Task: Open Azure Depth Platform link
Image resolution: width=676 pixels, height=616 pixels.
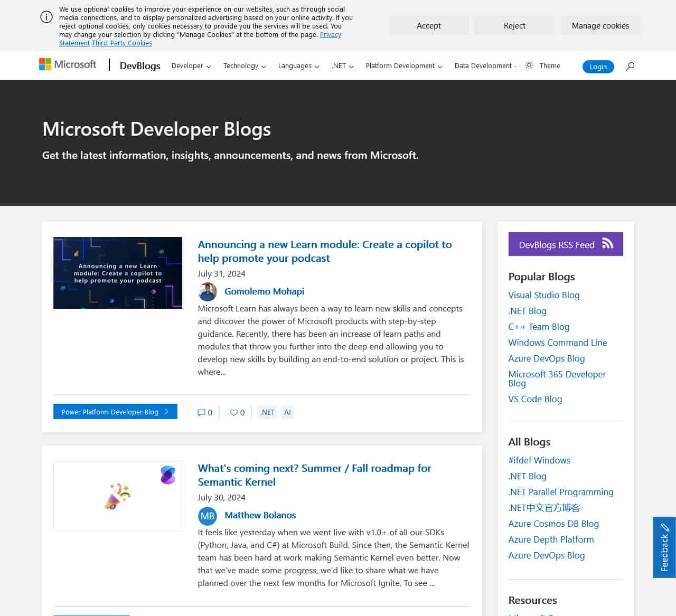Action: pos(551,539)
